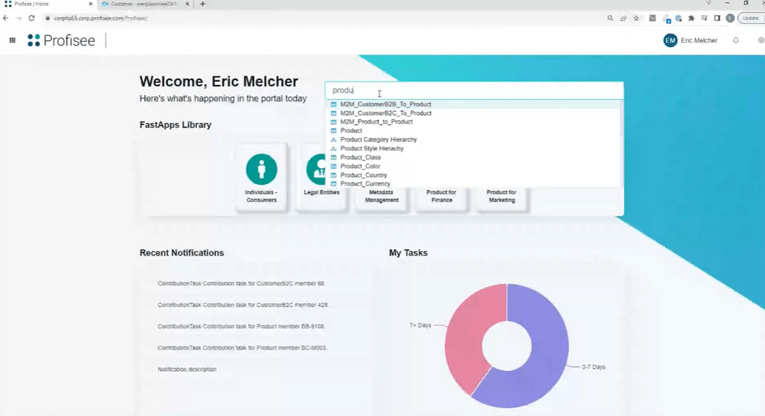Click the Update browser button
Viewport: 765px width, 416px height.
coord(750,18)
